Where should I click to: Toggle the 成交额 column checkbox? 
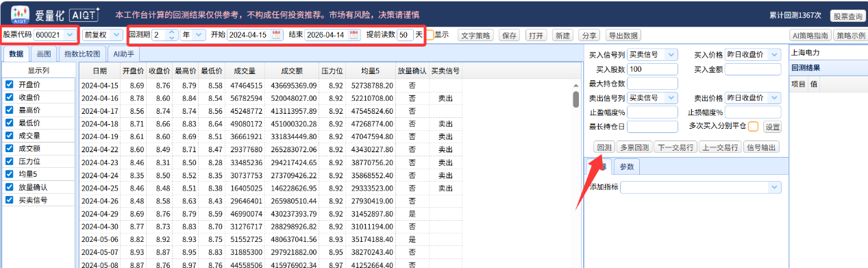(x=9, y=148)
